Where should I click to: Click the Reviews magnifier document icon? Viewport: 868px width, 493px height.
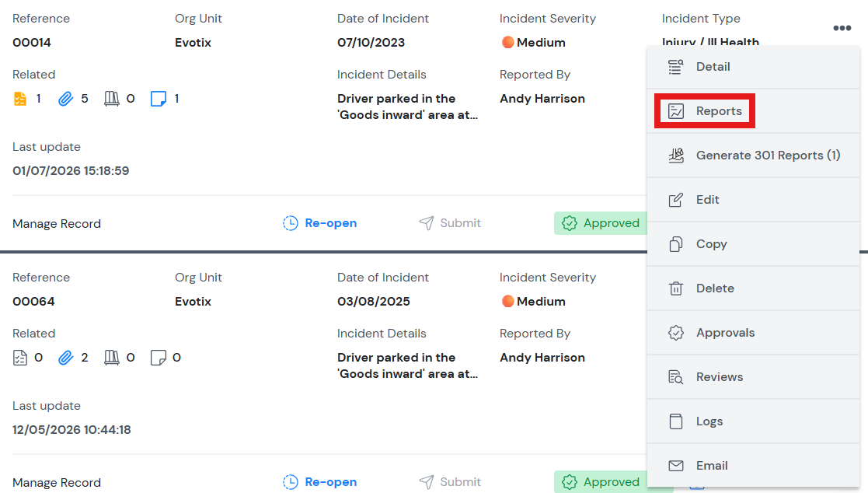(x=676, y=377)
